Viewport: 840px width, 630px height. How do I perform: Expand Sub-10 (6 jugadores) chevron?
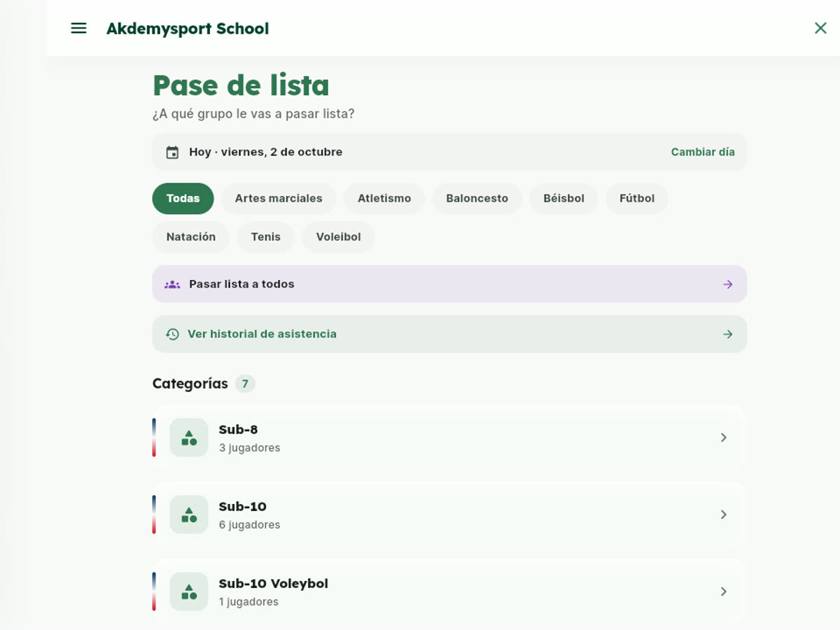(724, 514)
